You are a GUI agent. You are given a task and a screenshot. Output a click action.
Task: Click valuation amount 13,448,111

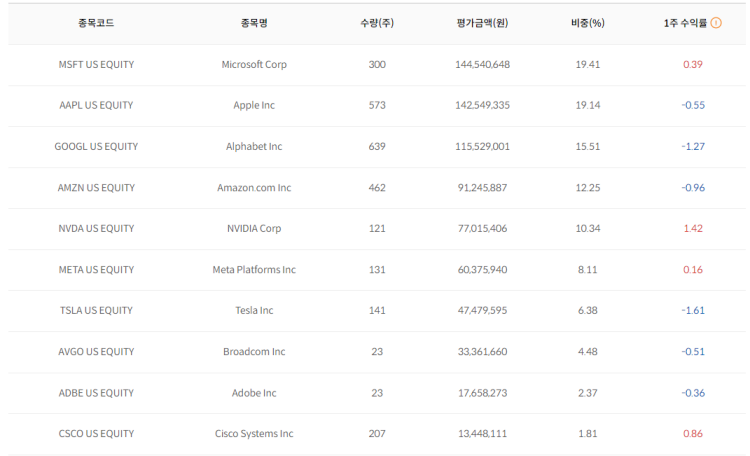tap(482, 434)
